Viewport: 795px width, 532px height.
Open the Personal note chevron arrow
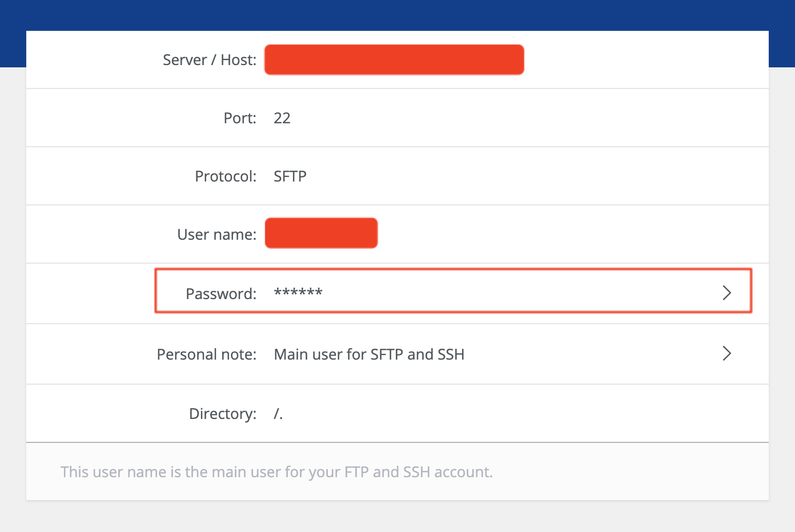point(726,353)
